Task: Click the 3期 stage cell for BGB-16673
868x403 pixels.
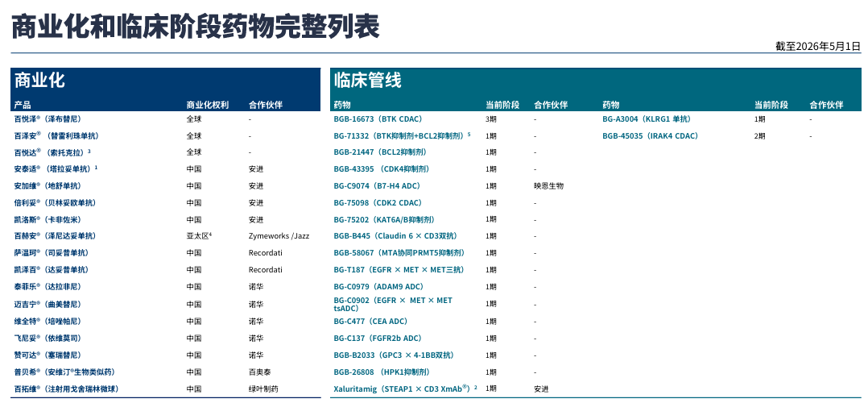Action: tap(491, 118)
